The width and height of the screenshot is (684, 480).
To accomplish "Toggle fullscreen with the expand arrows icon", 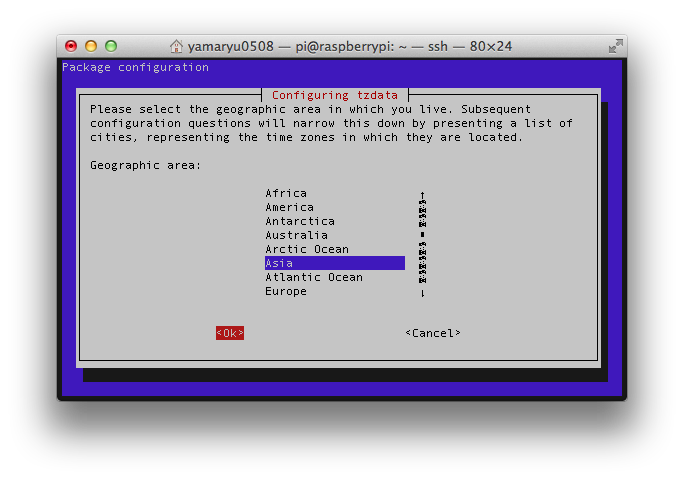I will point(616,46).
